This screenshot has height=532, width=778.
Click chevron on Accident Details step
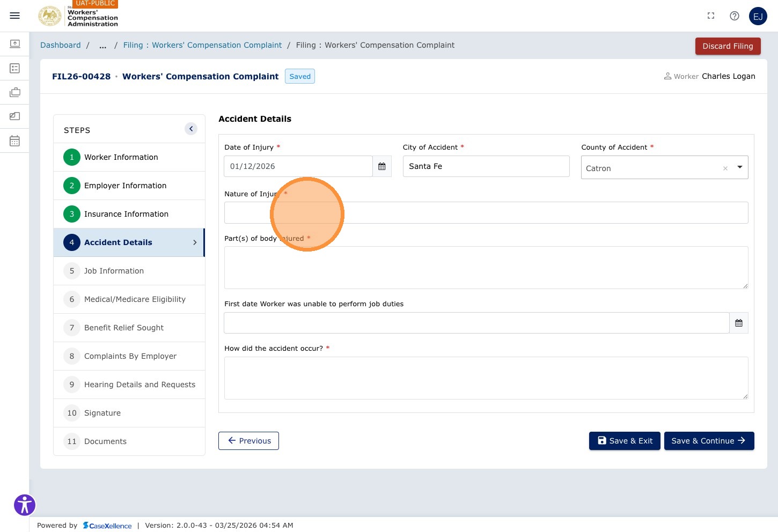(x=195, y=242)
